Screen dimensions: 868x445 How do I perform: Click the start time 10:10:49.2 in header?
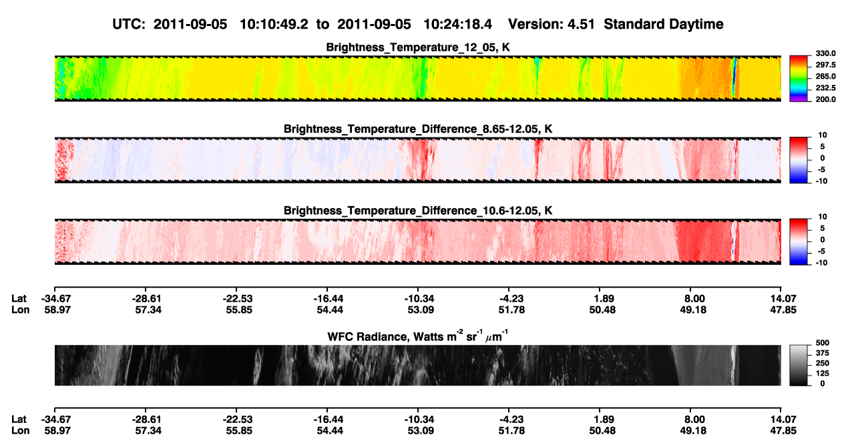[274, 24]
